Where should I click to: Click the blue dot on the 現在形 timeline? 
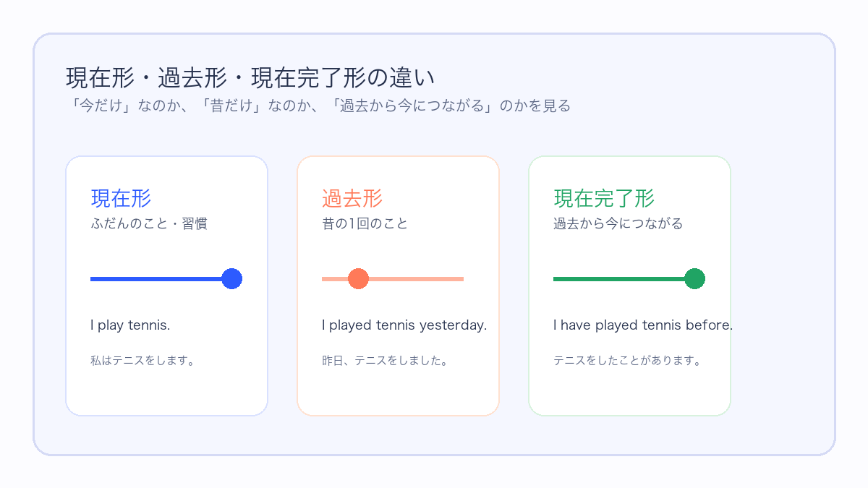(231, 278)
